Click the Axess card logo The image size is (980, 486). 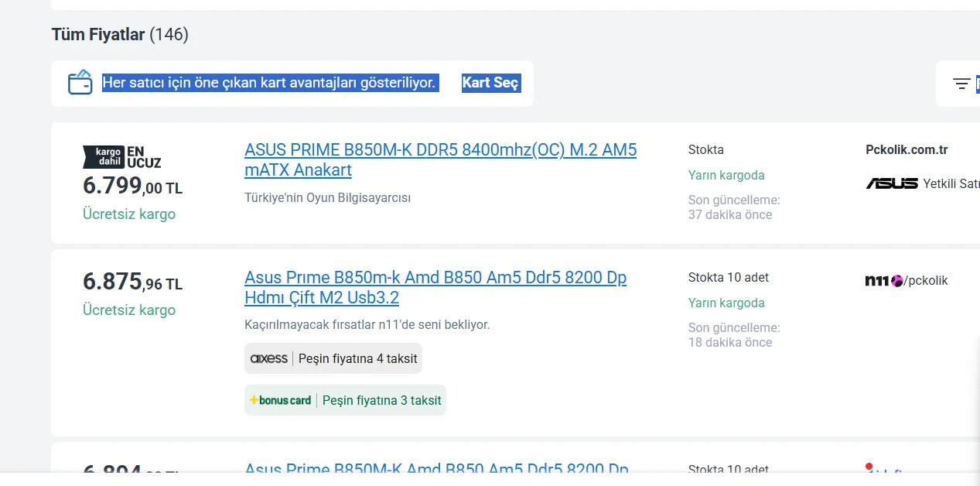pyautogui.click(x=268, y=358)
